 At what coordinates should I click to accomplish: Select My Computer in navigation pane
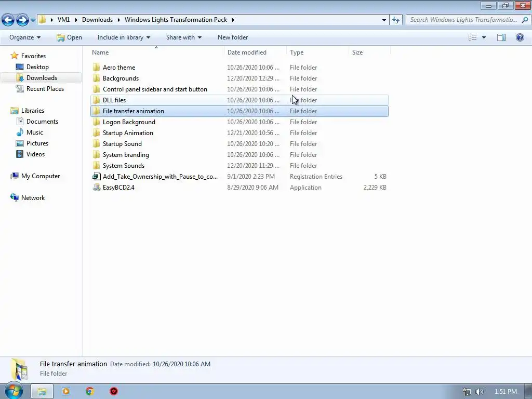click(x=41, y=176)
